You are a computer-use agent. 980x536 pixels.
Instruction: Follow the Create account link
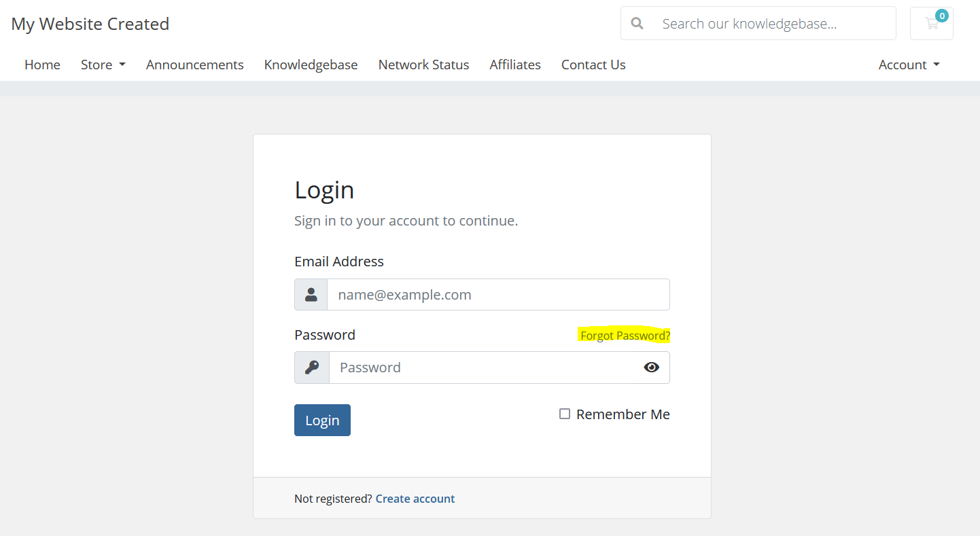click(415, 499)
